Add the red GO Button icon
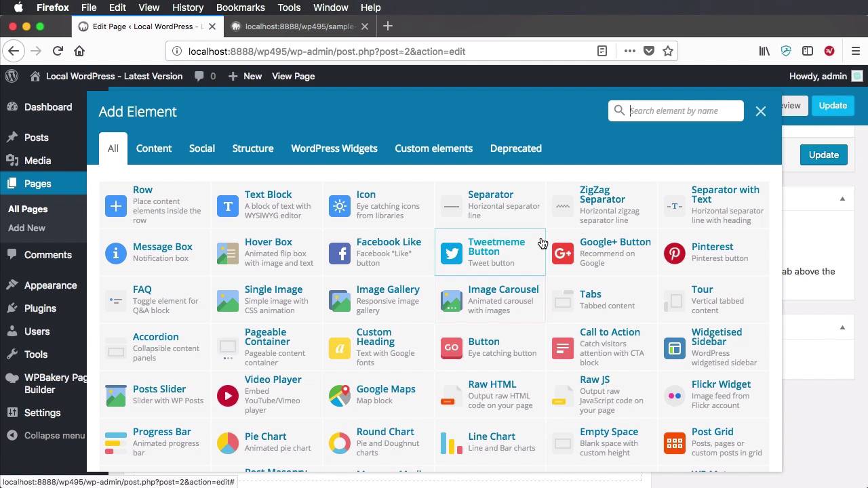868x488 pixels. 452,348
